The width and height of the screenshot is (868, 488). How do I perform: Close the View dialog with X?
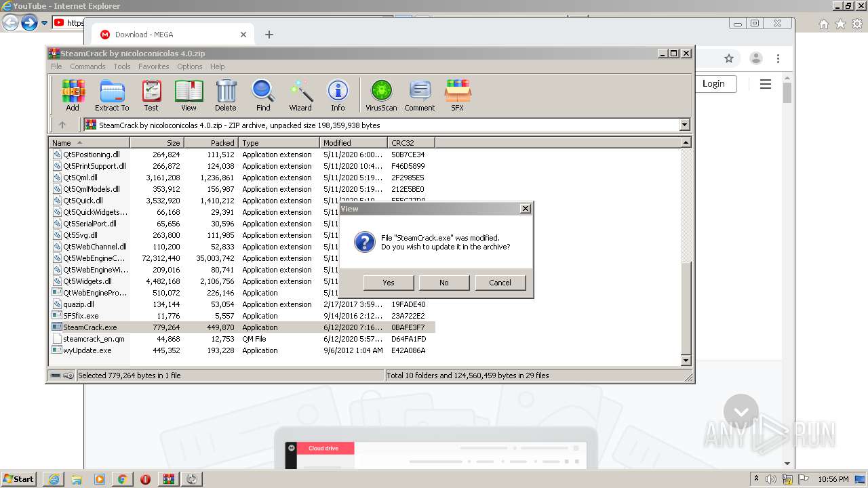point(526,209)
